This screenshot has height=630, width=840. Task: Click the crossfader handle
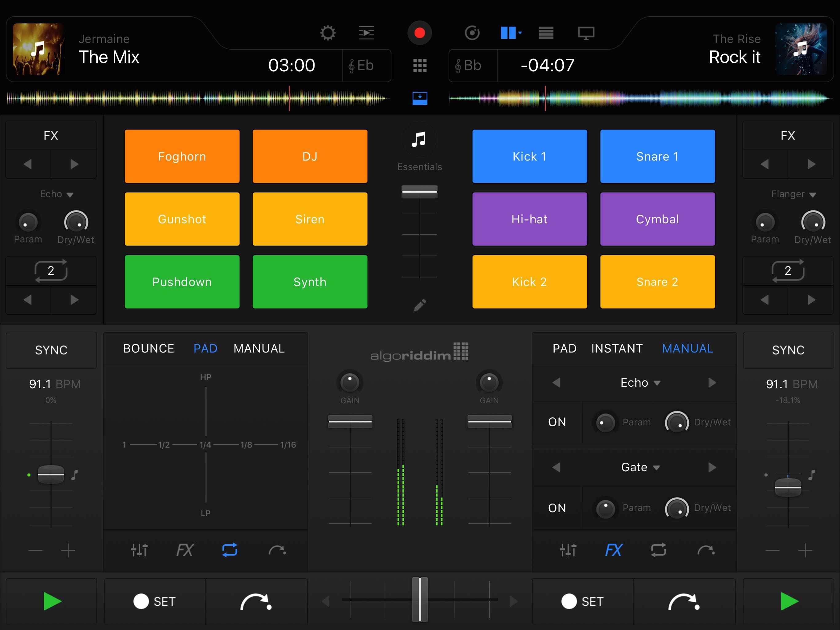(x=420, y=600)
